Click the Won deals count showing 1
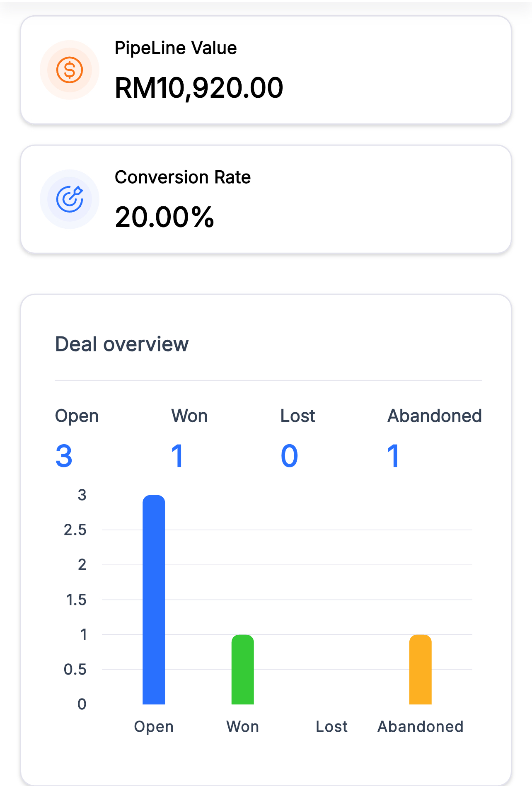Viewport: 532px width, 786px height. (x=177, y=456)
